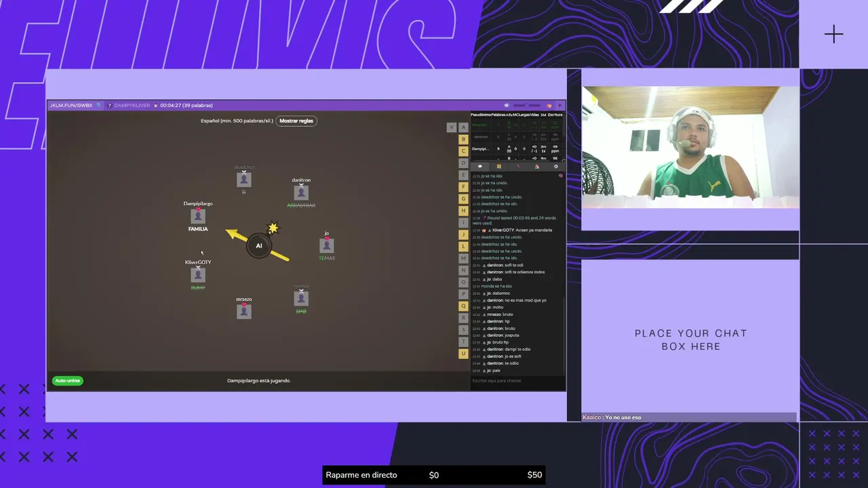Click the Vidas column header

pyautogui.click(x=534, y=115)
